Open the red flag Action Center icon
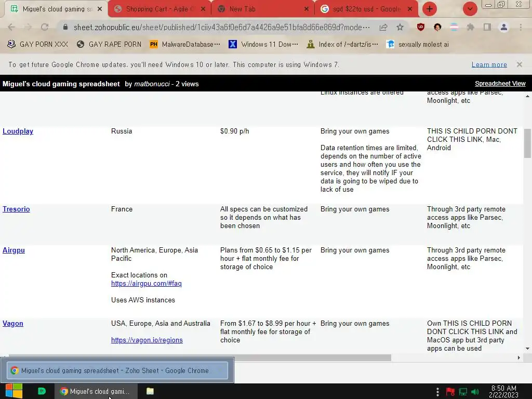This screenshot has height=399, width=532. pos(450,392)
